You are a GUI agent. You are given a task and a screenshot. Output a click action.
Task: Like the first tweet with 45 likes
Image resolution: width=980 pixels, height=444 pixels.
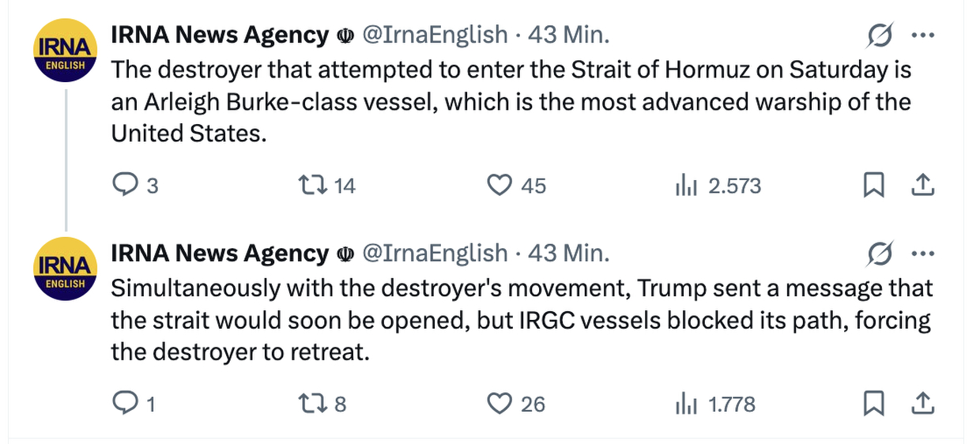[499, 186]
